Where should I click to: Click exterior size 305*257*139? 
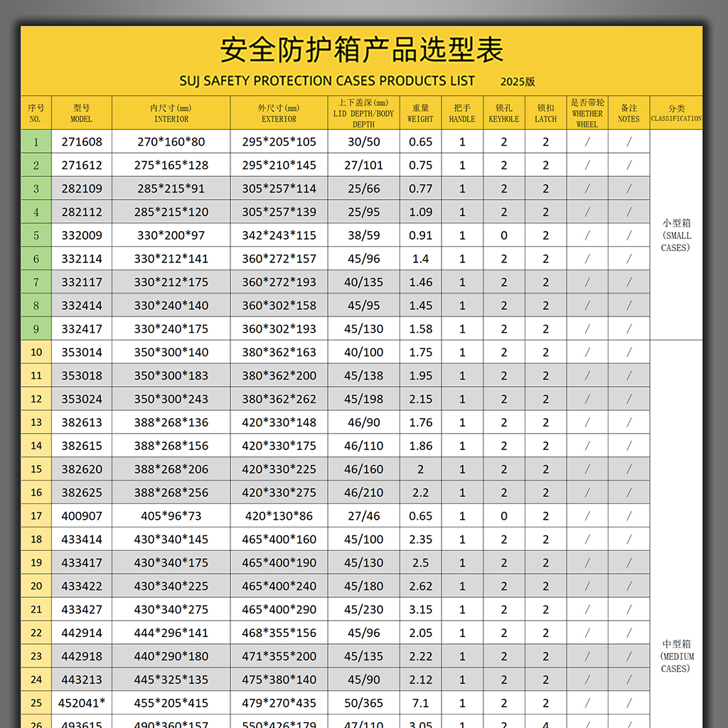pyautogui.click(x=279, y=212)
